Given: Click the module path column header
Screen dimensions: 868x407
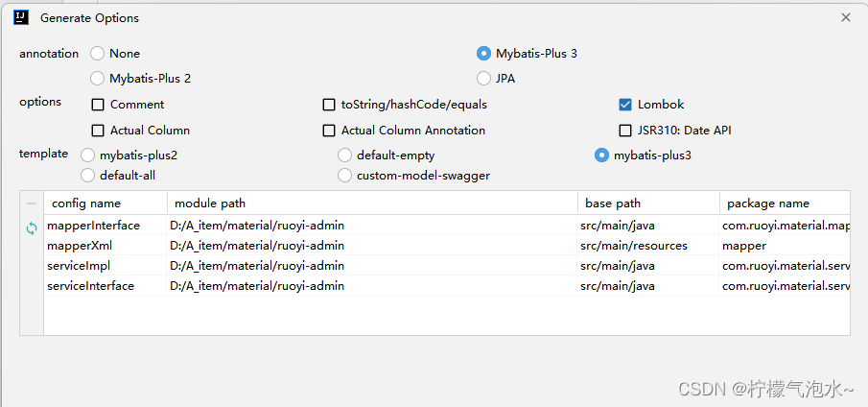Looking at the screenshot, I should point(210,203).
